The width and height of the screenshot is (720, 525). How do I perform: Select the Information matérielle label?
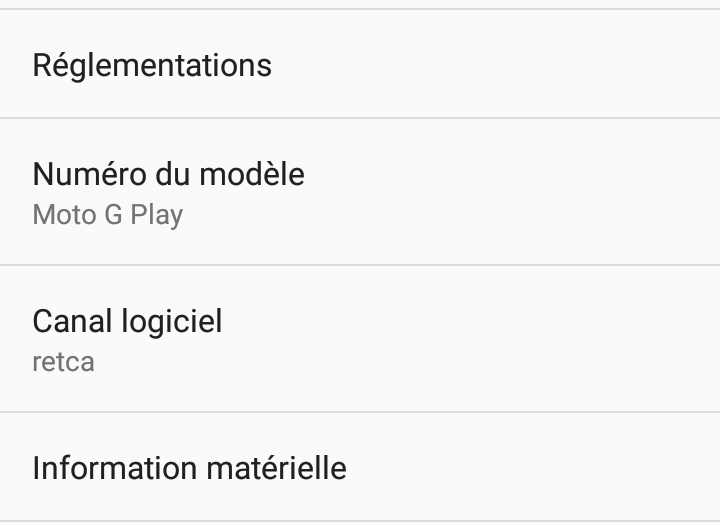[x=190, y=467]
